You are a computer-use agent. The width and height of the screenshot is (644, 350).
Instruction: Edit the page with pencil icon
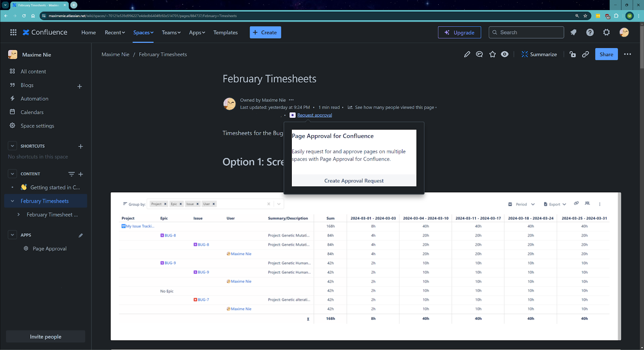coord(467,54)
